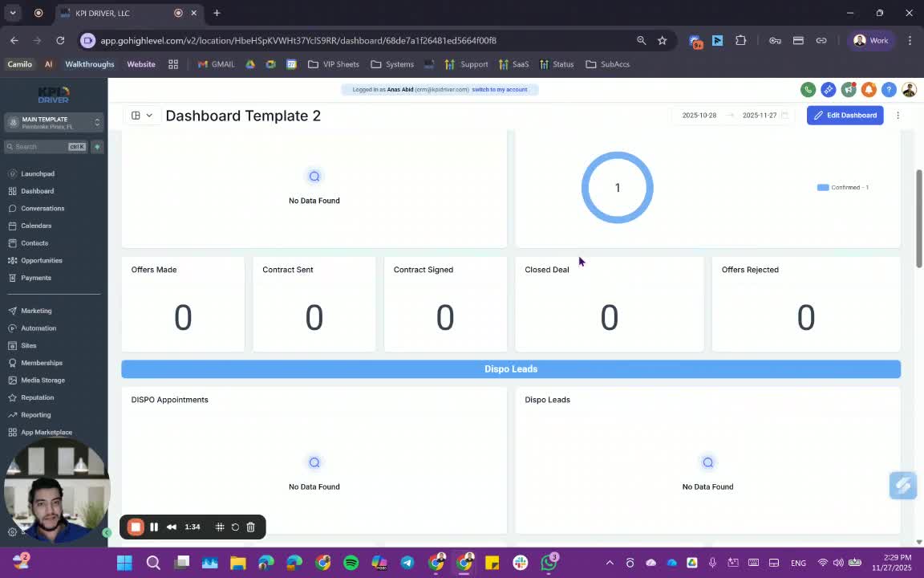Rewind the recording
Screen dimensions: 924x578
172,527
